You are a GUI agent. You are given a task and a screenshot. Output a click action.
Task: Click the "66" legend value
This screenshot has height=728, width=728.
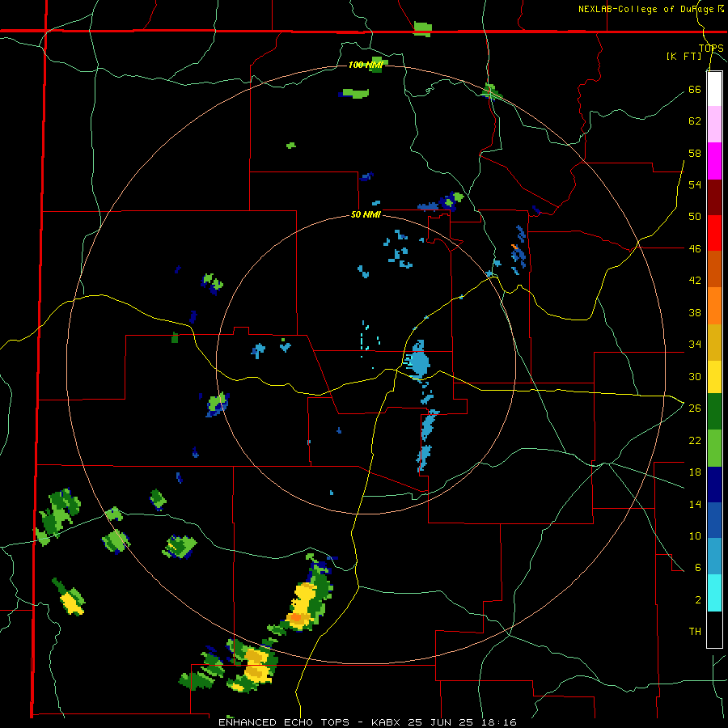pos(695,89)
